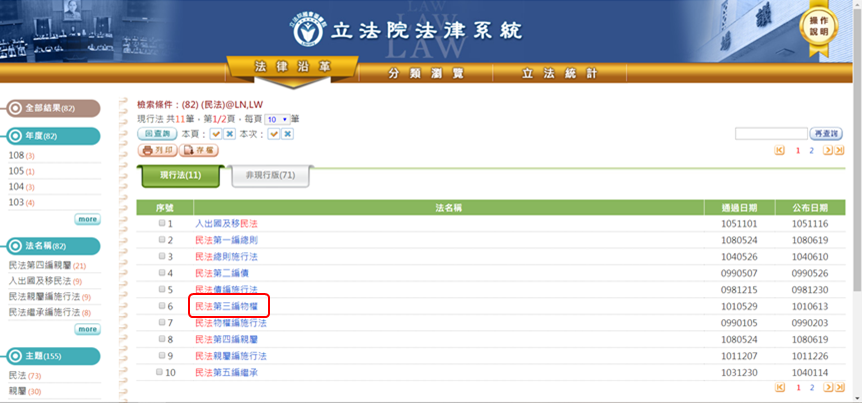Screen dimensions: 862x403
Task: Click the re-search text input field
Action: click(x=770, y=133)
